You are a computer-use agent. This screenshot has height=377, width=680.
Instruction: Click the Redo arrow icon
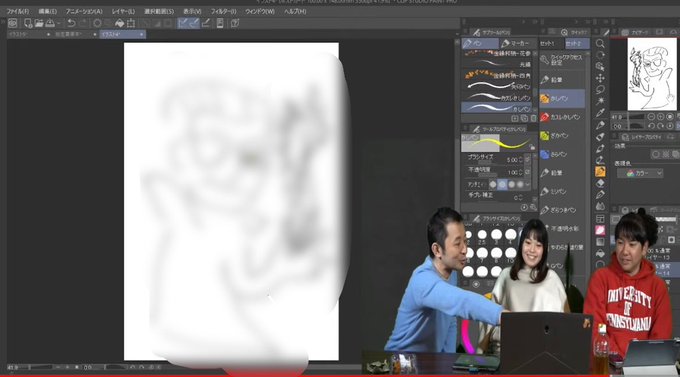click(x=82, y=23)
